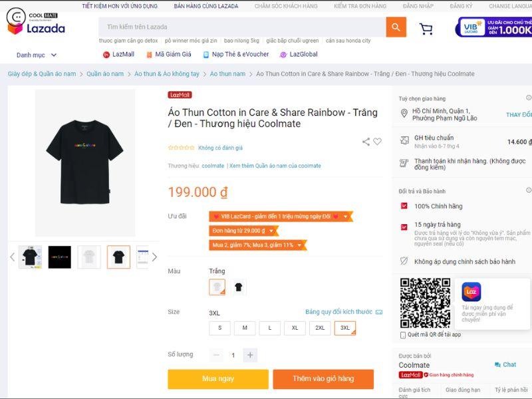The image size is (532, 399).
Task: Show previous product thumbnails arrow
Action: click(x=12, y=257)
